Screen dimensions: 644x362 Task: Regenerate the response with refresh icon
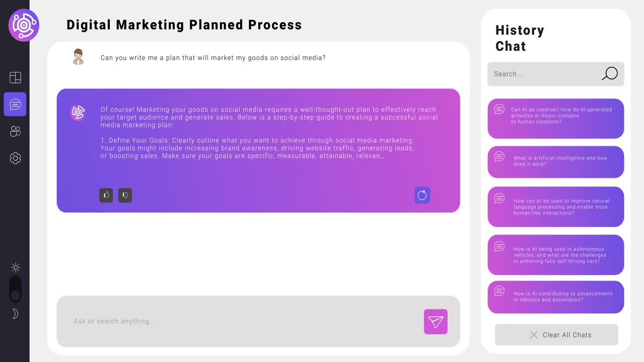pyautogui.click(x=422, y=195)
